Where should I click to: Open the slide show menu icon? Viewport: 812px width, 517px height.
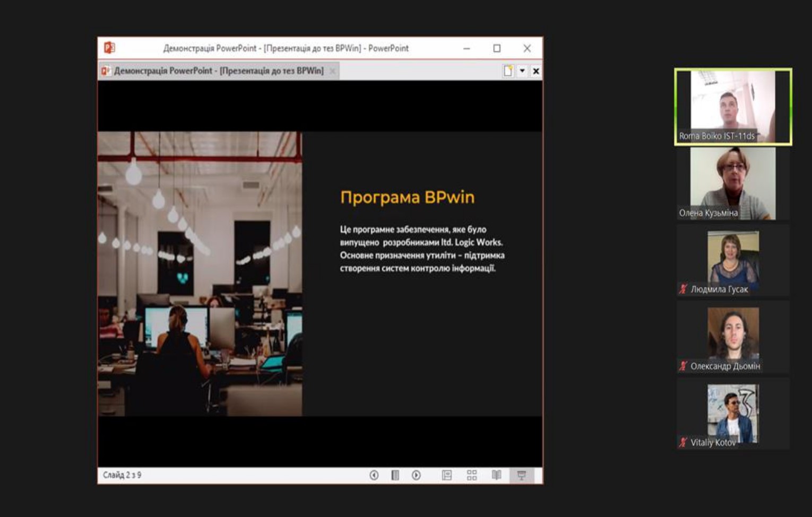[x=395, y=475]
